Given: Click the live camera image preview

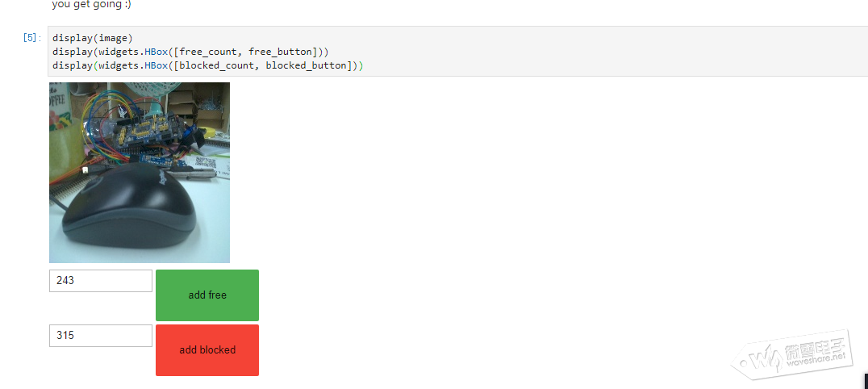Looking at the screenshot, I should click(x=140, y=173).
